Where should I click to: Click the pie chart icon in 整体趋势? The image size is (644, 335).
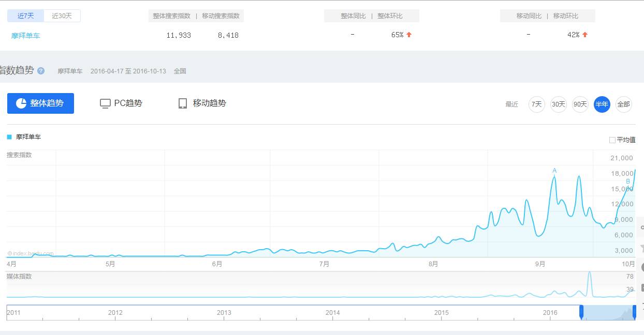[x=21, y=103]
